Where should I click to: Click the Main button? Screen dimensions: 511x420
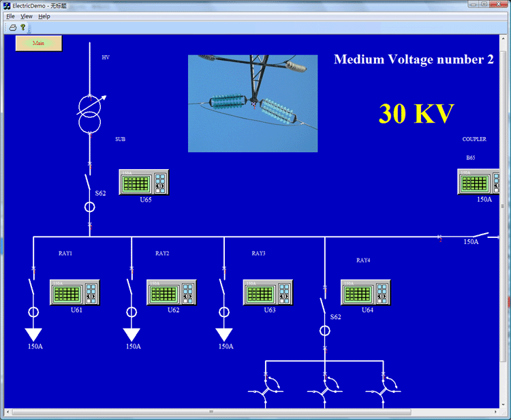pyautogui.click(x=39, y=43)
